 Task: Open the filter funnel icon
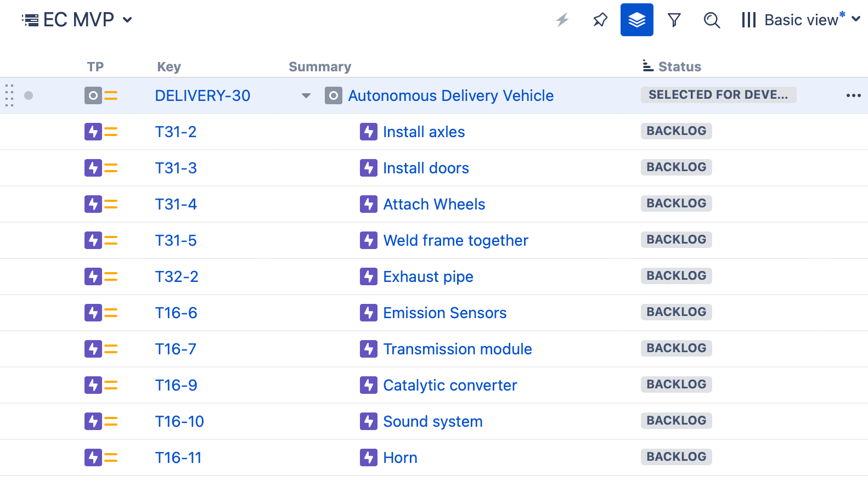(674, 20)
